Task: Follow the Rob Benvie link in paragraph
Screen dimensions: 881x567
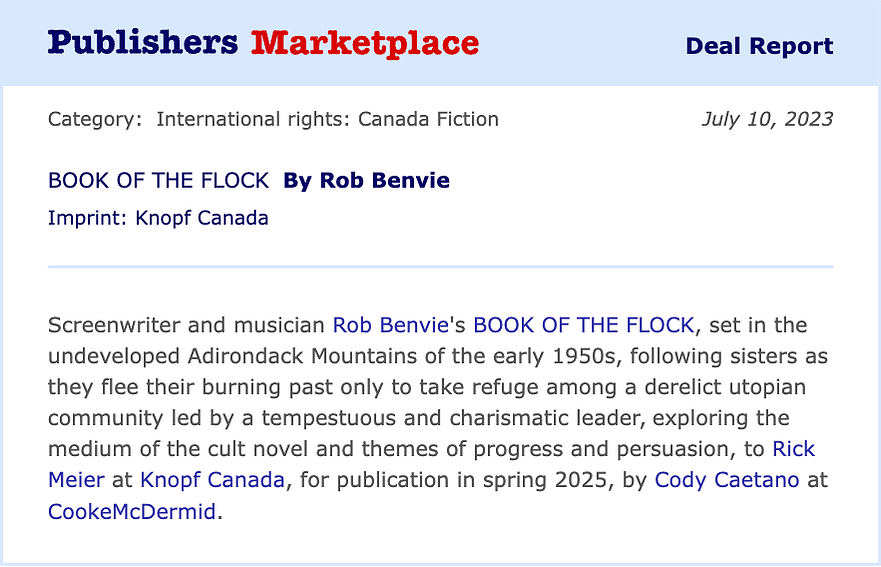Action: pos(390,325)
